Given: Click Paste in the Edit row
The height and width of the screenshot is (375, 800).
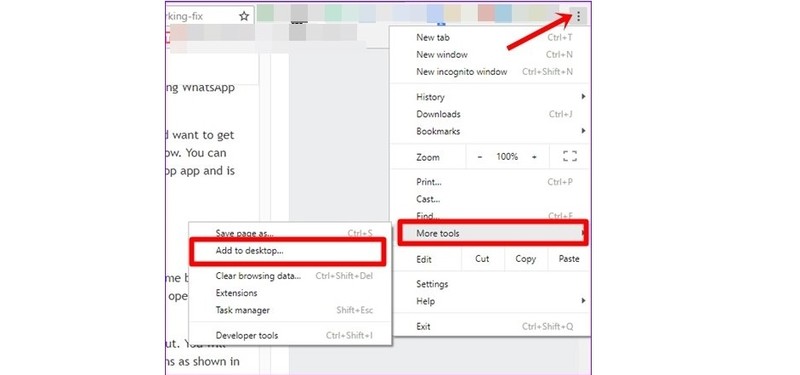Looking at the screenshot, I should point(568,259).
